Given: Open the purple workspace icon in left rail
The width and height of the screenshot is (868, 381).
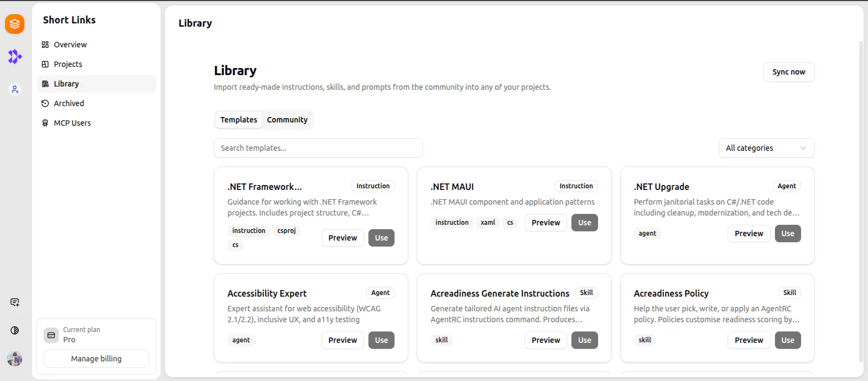Looking at the screenshot, I should pyautogui.click(x=15, y=57).
